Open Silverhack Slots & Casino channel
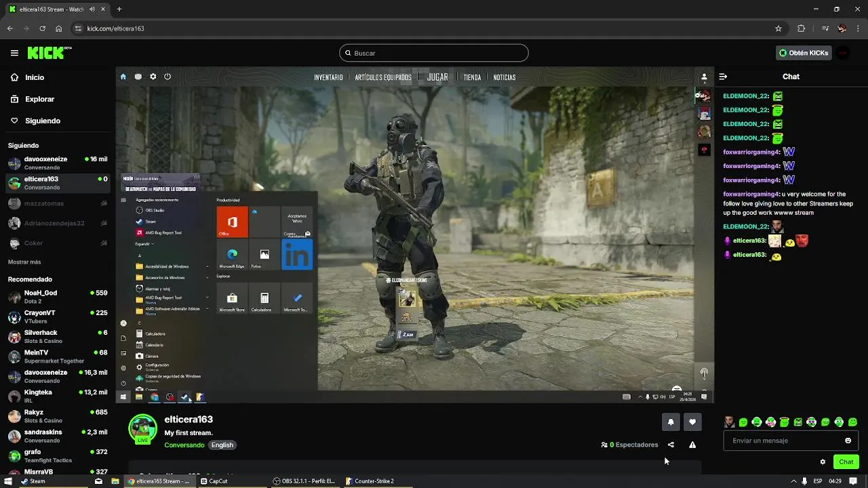This screenshot has width=868, height=488. [x=58, y=337]
